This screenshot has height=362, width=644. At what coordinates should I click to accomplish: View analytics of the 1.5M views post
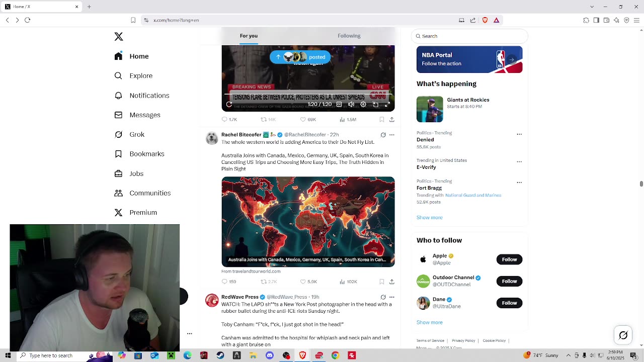coord(348,120)
